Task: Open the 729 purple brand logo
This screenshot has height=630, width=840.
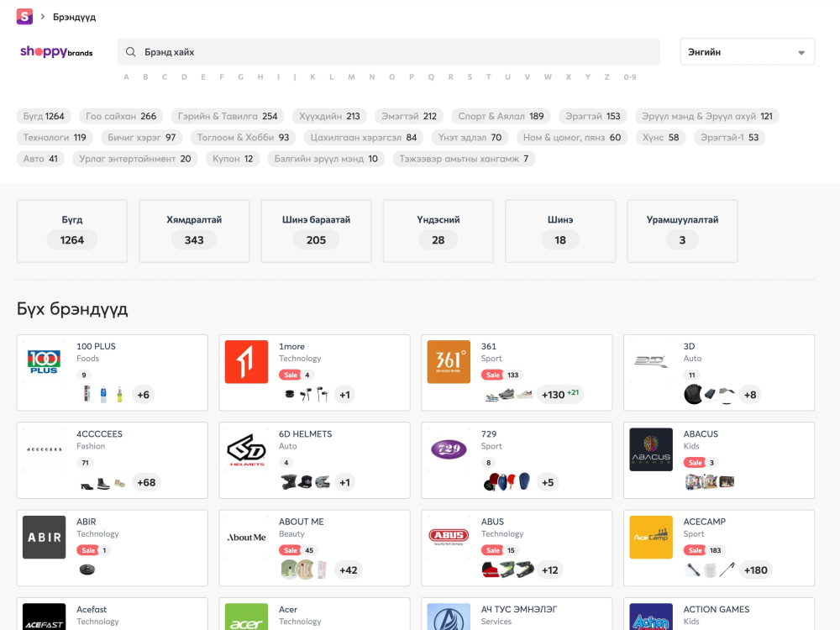Action: pyautogui.click(x=449, y=449)
